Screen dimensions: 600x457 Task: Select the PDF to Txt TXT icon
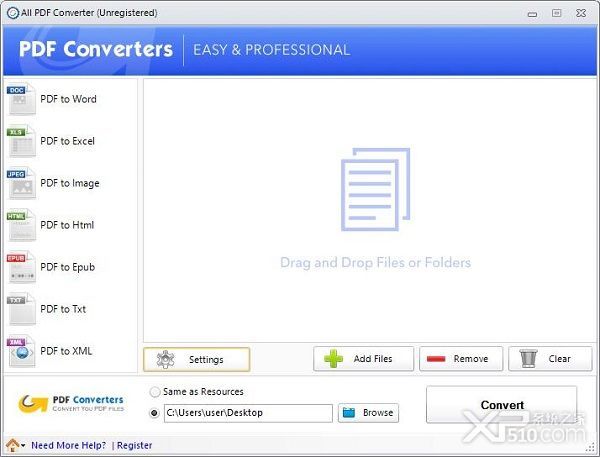(22, 309)
